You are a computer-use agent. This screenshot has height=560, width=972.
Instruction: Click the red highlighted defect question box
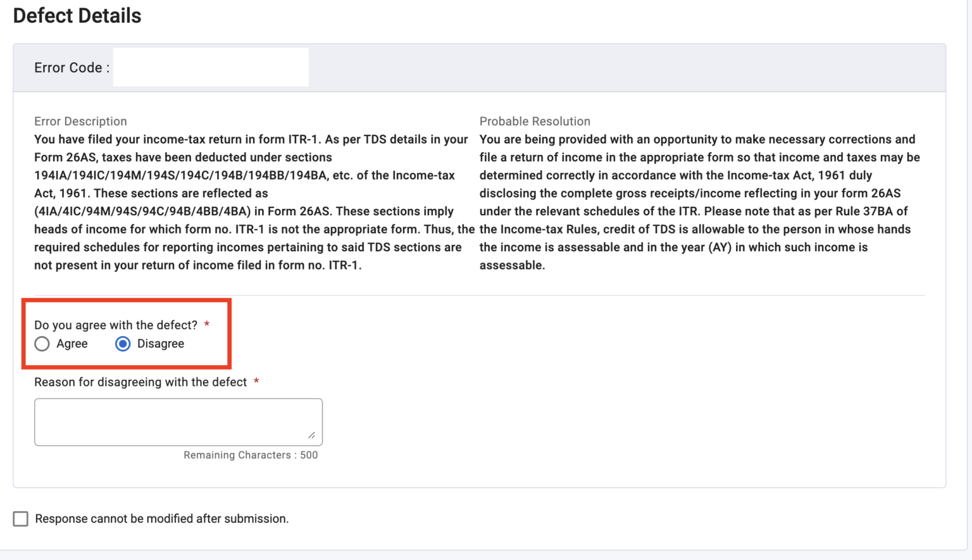coord(127,333)
